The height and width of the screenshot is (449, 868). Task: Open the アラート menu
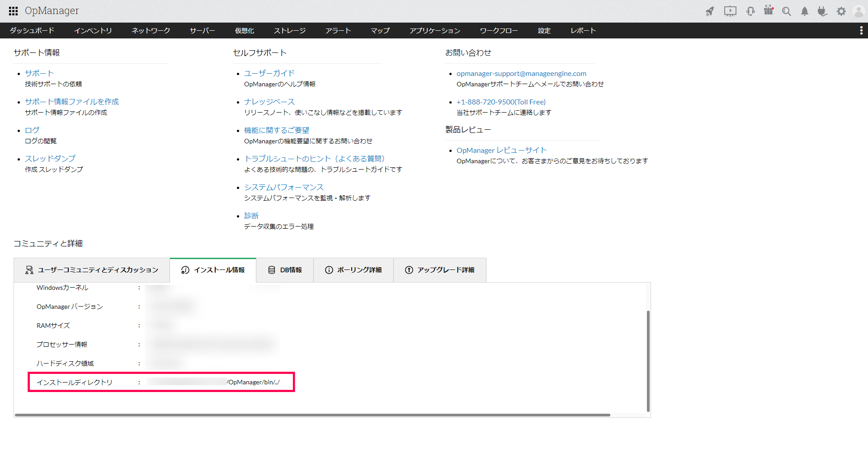338,30
